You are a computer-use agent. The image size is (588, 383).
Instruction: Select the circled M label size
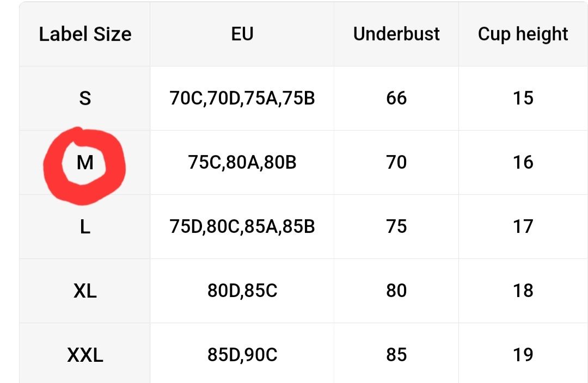85,163
